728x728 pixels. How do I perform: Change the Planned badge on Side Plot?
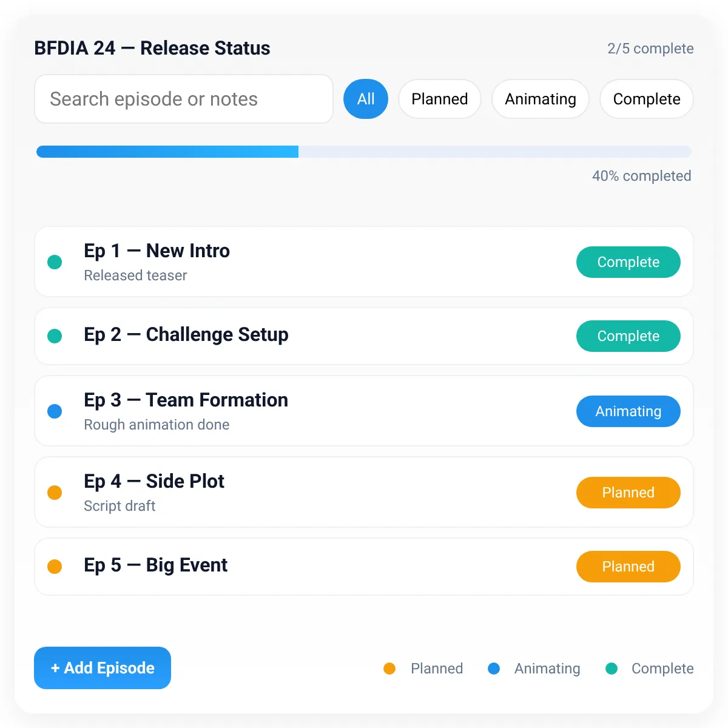[x=629, y=493]
